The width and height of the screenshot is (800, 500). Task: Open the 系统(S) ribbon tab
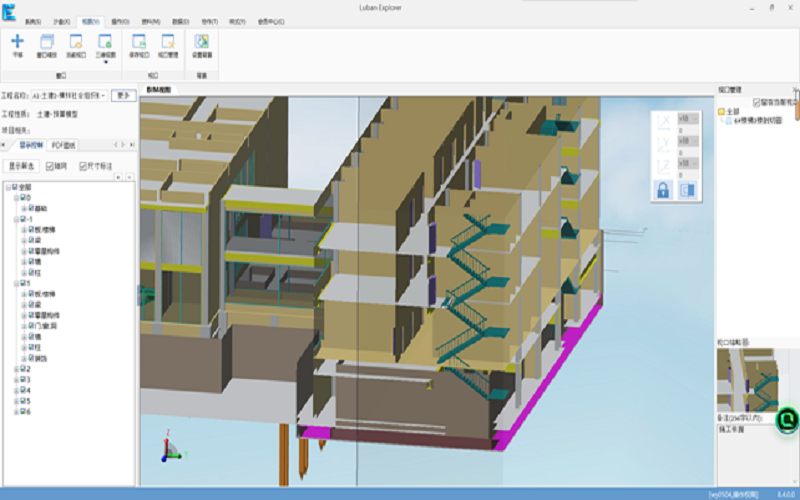pos(33,22)
